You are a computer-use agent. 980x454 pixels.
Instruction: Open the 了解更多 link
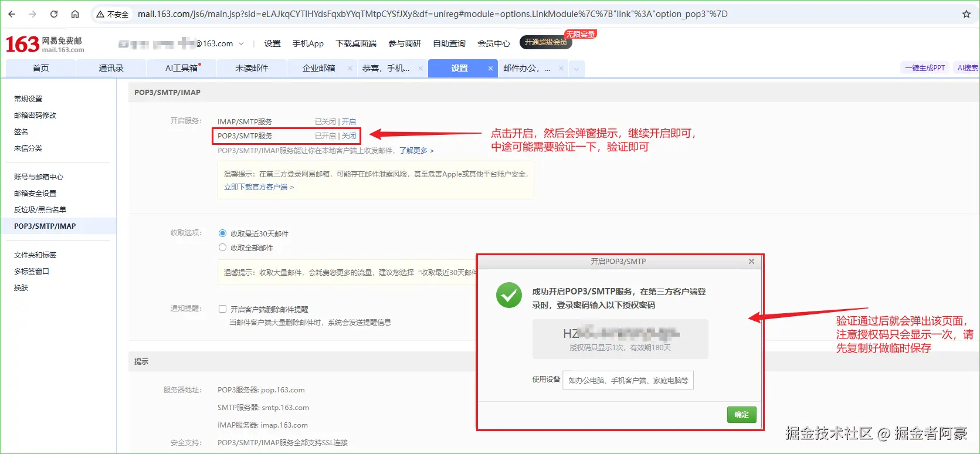(416, 151)
